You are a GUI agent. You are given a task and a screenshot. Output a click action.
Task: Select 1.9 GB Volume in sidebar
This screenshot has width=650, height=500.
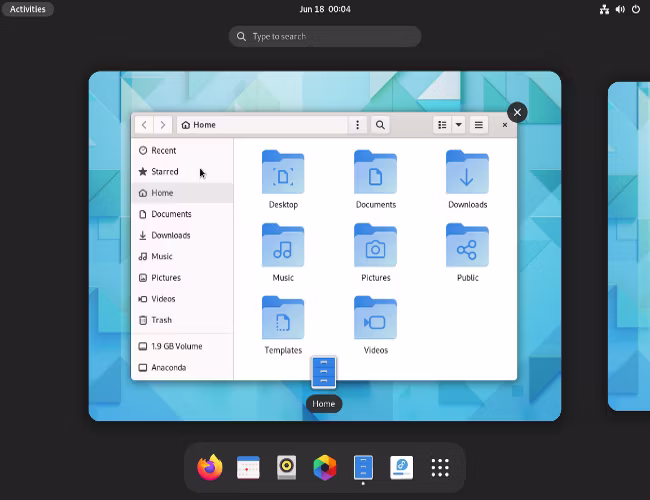182,346
